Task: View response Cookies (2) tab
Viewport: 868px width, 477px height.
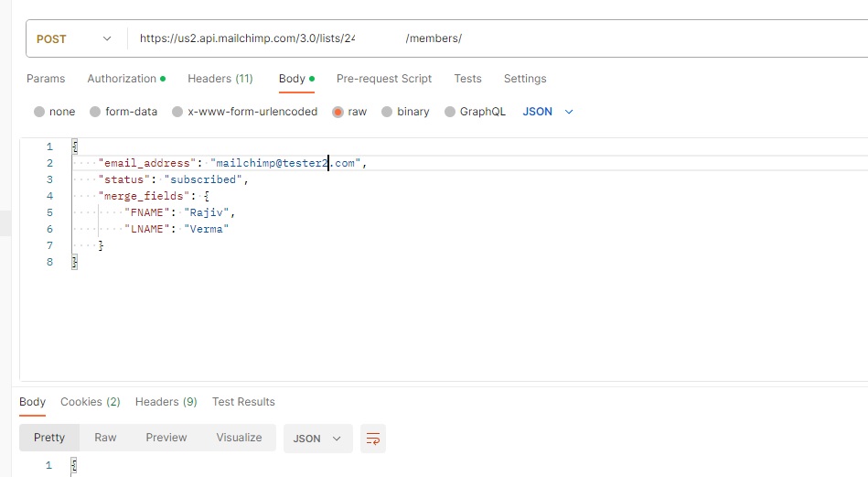Action: [91, 402]
